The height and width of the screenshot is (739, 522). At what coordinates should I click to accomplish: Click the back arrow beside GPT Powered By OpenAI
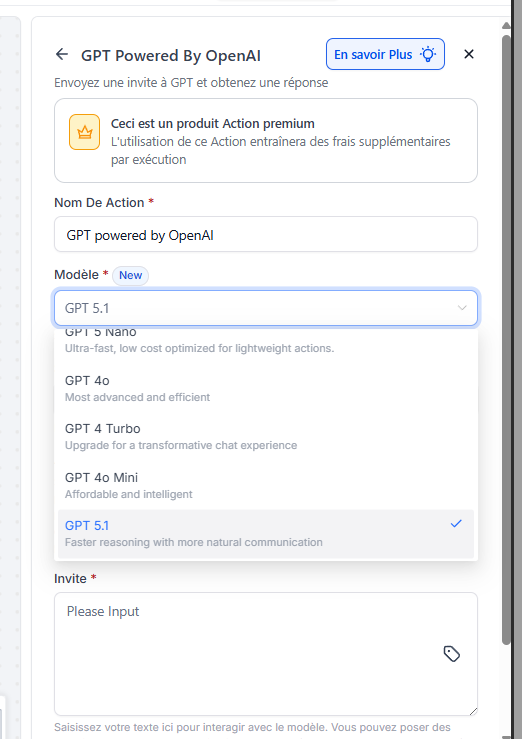click(62, 54)
